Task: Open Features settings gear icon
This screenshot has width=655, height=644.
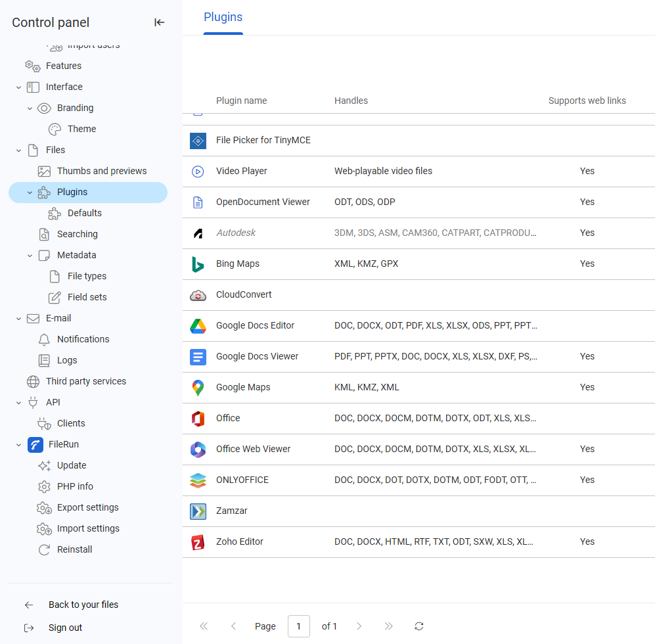Action: (33, 66)
